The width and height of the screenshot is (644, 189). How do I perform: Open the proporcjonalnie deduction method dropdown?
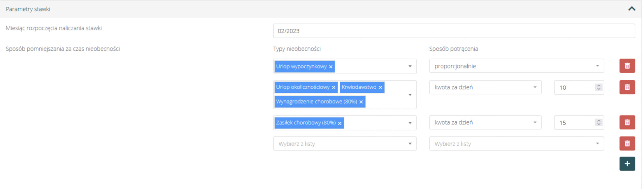516,66
